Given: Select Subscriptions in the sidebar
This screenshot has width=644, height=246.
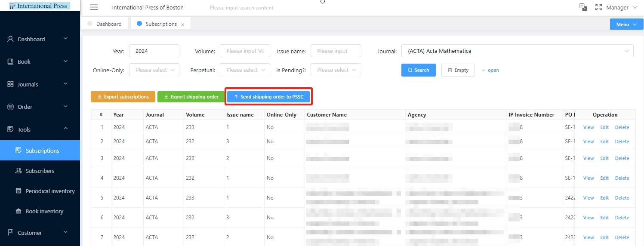Looking at the screenshot, I should [40, 151].
